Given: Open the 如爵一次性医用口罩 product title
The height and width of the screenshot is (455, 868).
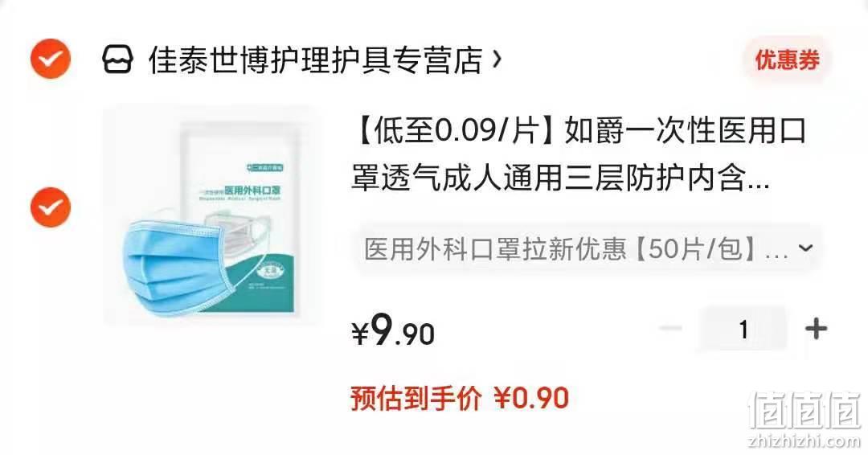Looking at the screenshot, I should [579, 155].
